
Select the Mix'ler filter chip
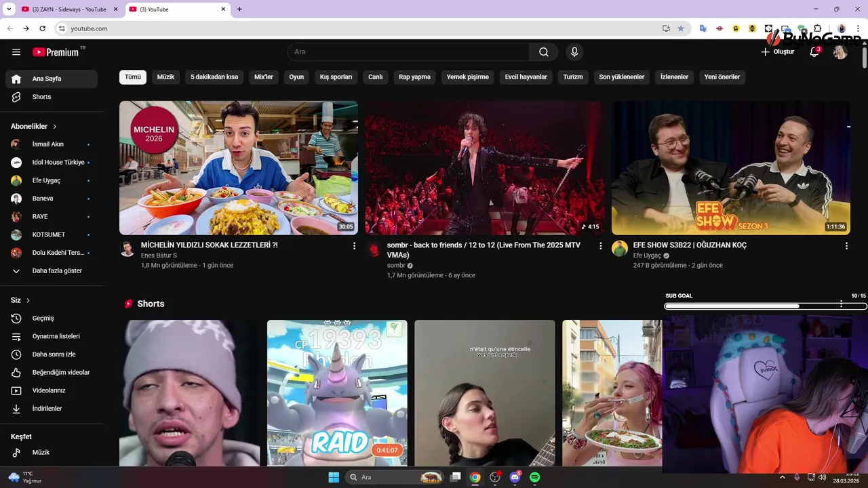pyautogui.click(x=264, y=77)
